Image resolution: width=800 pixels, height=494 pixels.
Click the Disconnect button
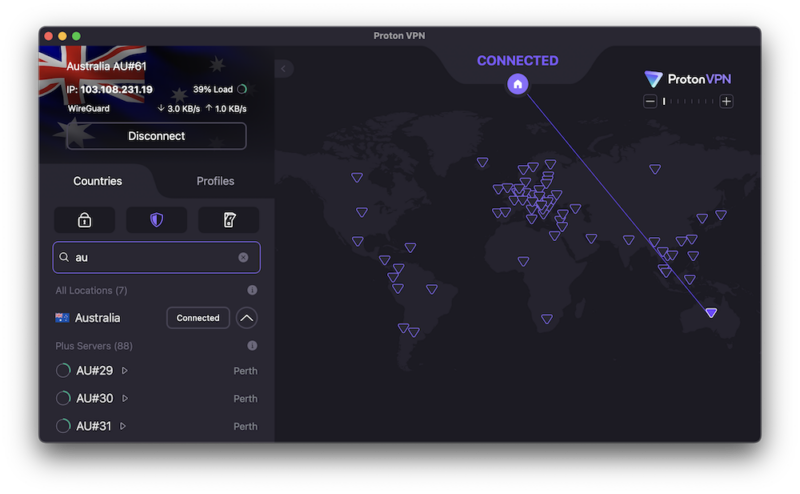(x=157, y=136)
